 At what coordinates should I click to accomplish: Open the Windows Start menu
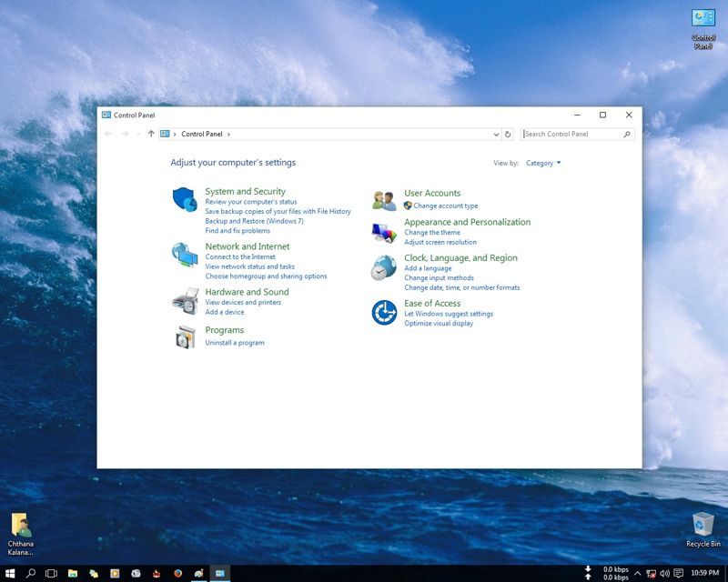10,574
